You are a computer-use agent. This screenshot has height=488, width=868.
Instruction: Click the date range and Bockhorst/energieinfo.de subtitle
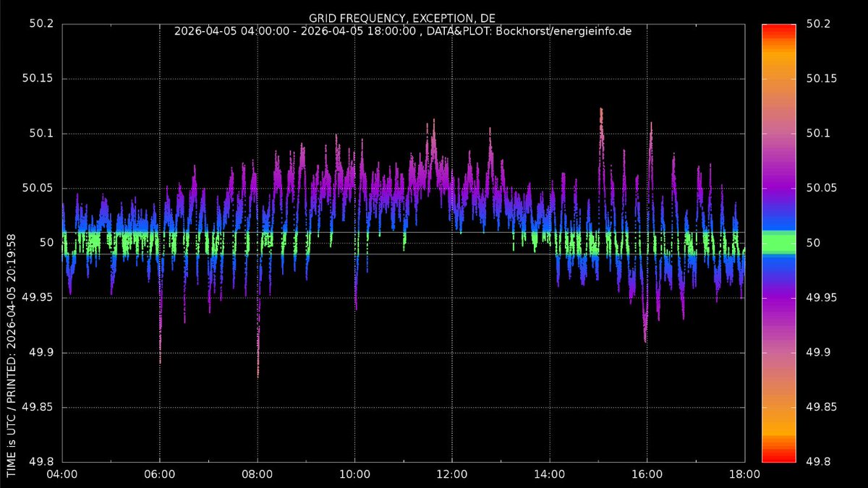click(403, 31)
